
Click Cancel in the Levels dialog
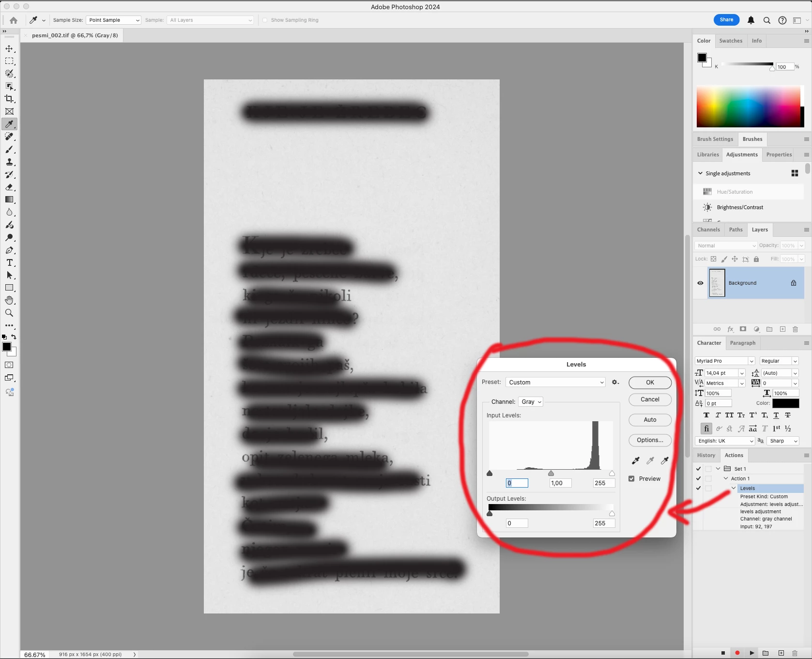[650, 399]
